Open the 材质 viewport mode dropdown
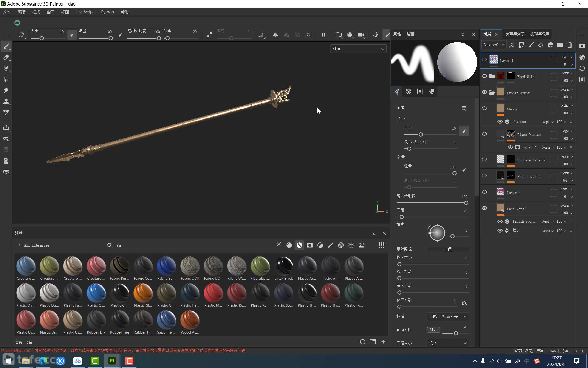588x368 pixels. [358, 49]
